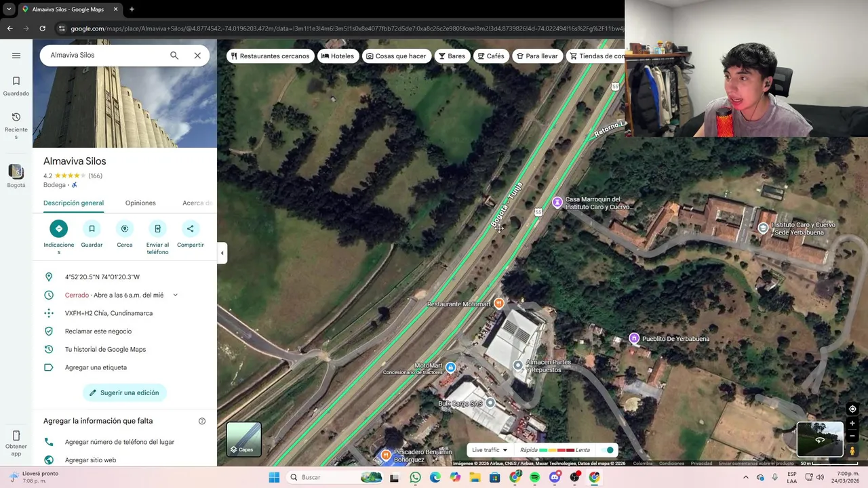This screenshot has width=868, height=488.
Task: Click the Guardar bookmark button
Action: [x=92, y=228]
